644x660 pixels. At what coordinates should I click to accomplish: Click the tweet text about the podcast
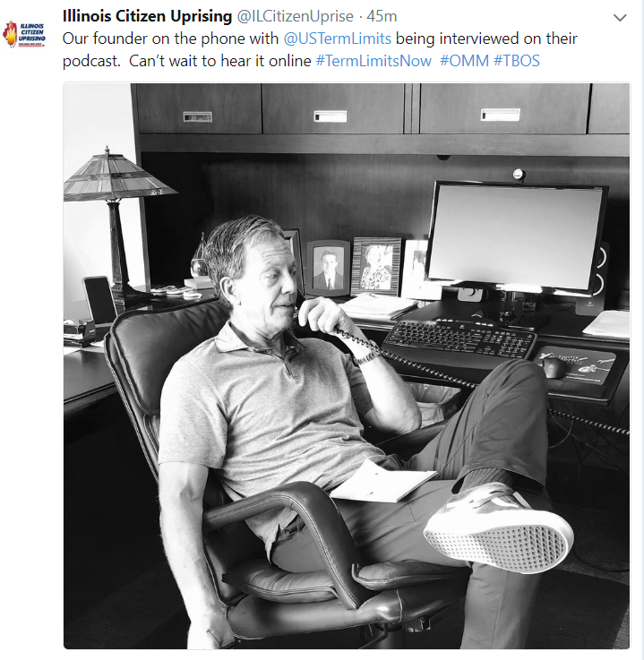click(x=320, y=49)
